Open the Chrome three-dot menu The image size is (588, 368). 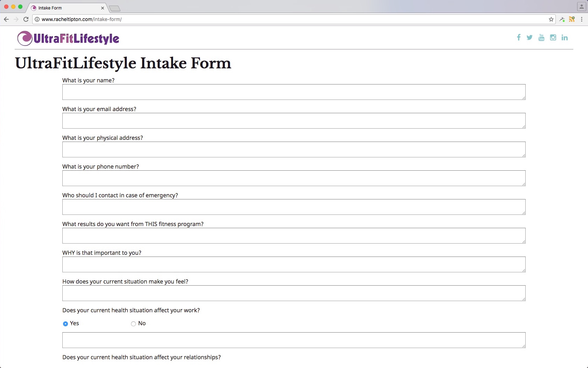click(x=582, y=19)
